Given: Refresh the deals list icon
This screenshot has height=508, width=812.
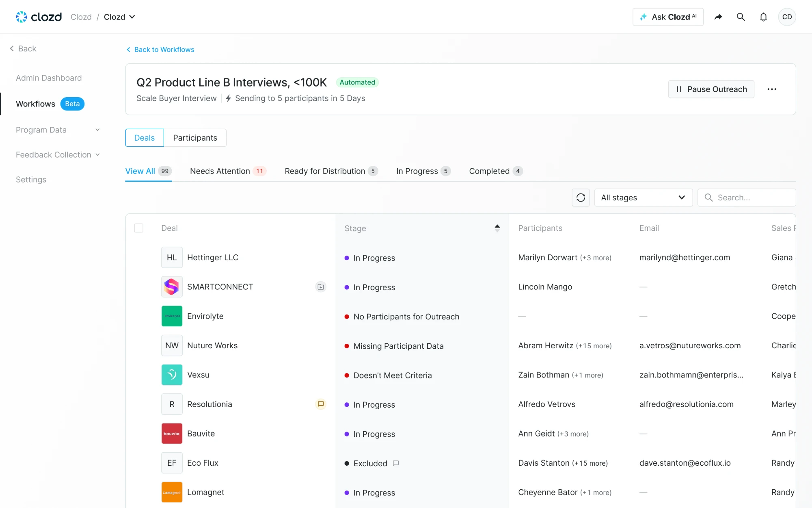Looking at the screenshot, I should pos(581,198).
